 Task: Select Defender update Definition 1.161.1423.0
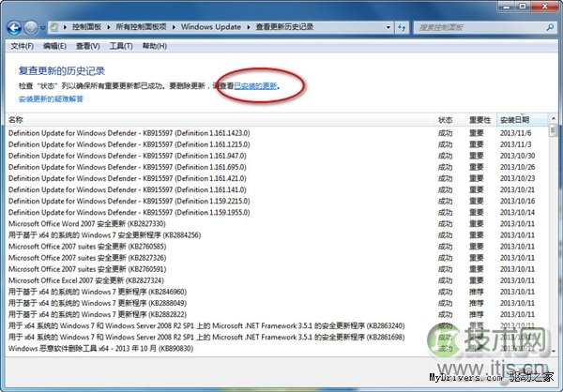point(129,133)
